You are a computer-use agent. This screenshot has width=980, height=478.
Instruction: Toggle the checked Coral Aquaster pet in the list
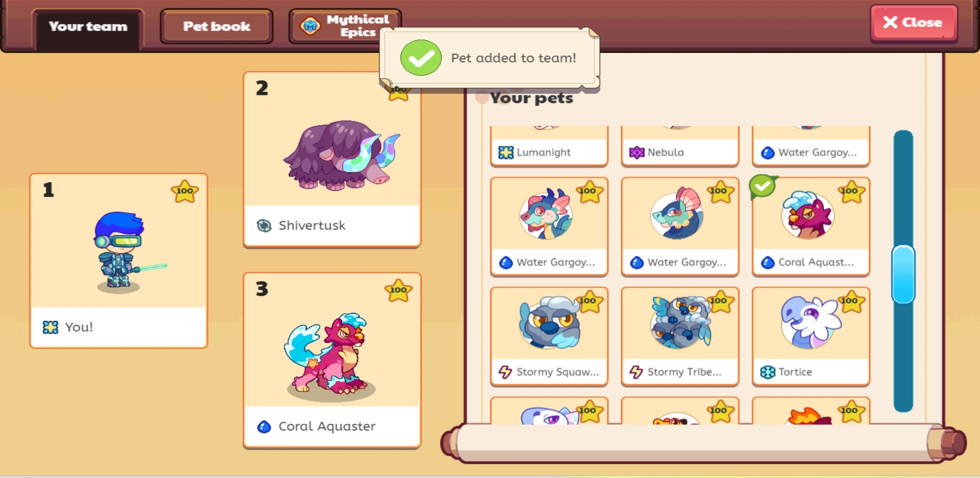click(811, 227)
